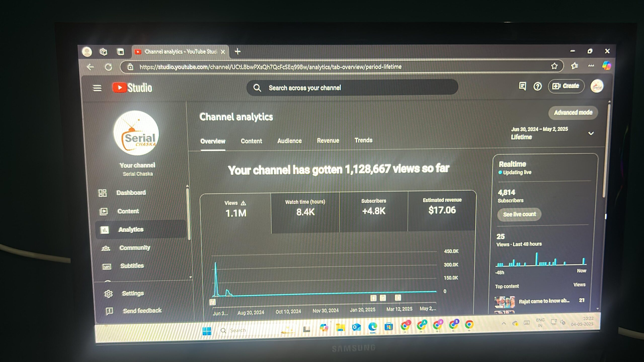Click the search across your channel field
The width and height of the screenshot is (644, 362).
352,88
